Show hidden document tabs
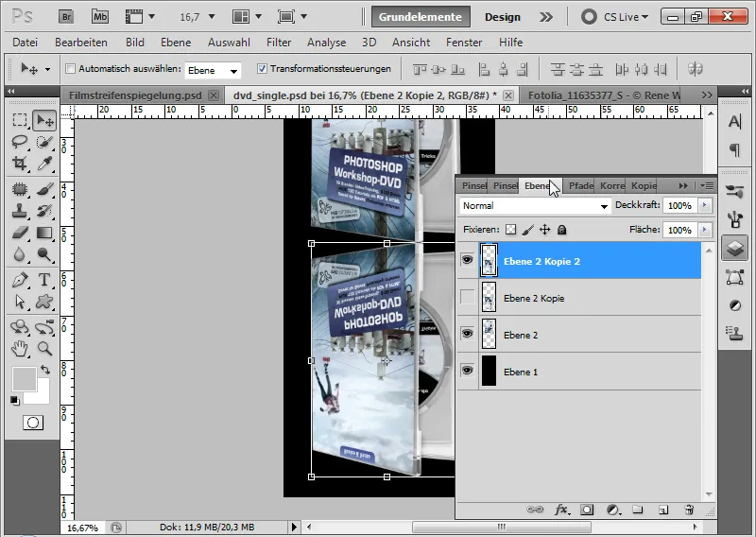Image resolution: width=756 pixels, height=537 pixels. 707,95
